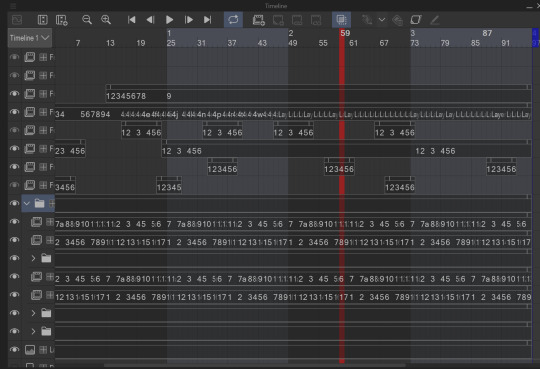
Task: Toggle eye on the track starting '23 456'
Action: [14, 148]
